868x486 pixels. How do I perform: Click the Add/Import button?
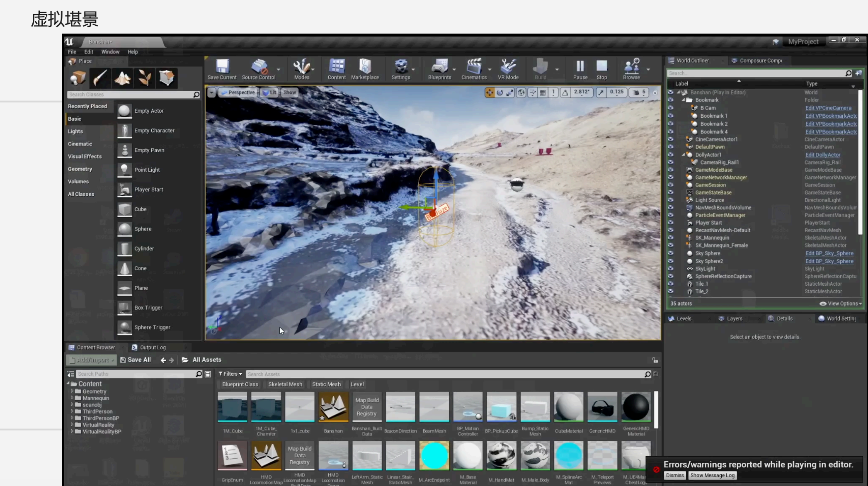pyautogui.click(x=91, y=360)
